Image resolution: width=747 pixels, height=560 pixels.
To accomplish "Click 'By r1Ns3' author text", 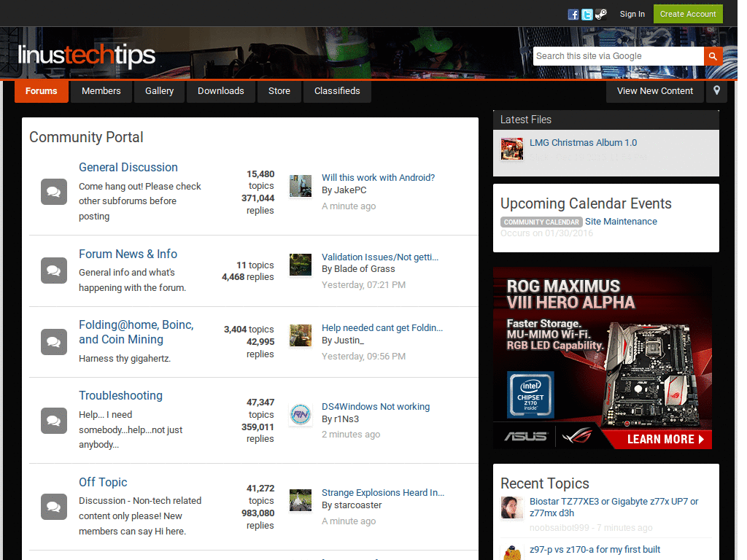I will (340, 419).
